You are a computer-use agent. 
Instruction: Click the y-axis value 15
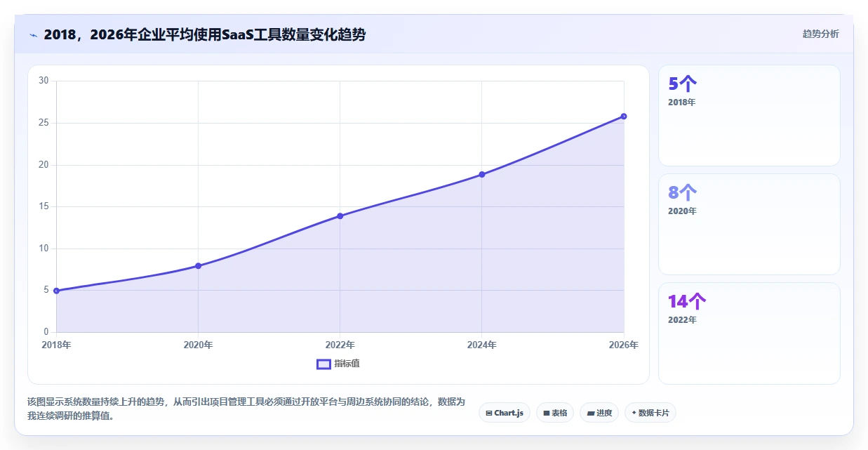tap(44, 206)
